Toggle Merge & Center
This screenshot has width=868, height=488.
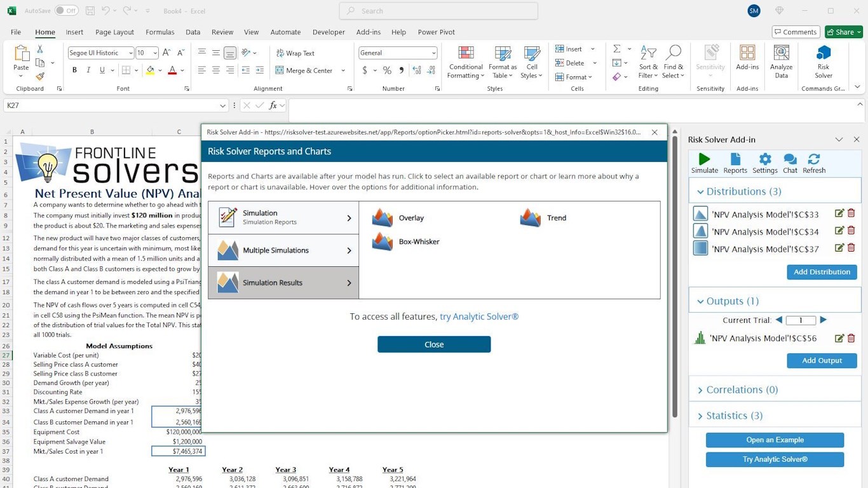pos(304,71)
